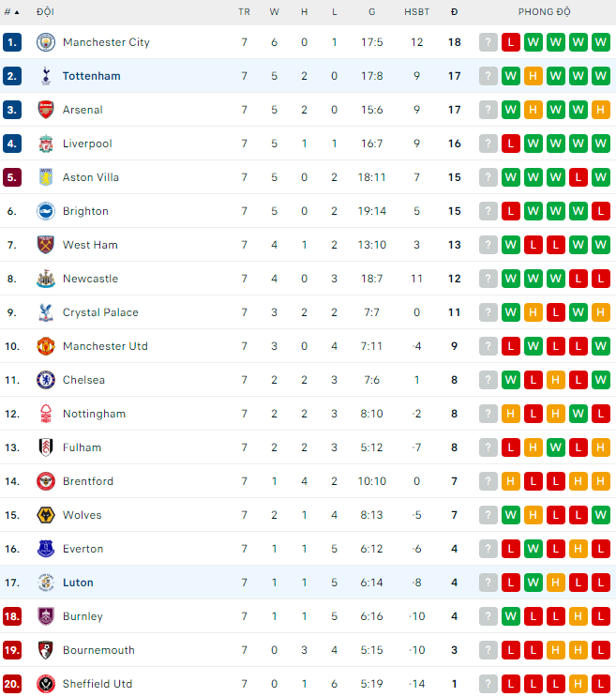Click the Wolves club badge
The width and height of the screenshot is (616, 697).
(46, 515)
